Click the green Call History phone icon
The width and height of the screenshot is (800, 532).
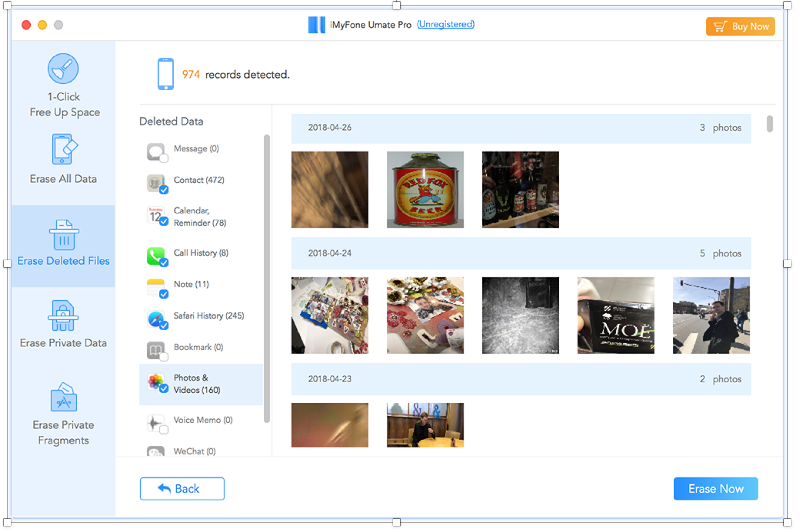[x=156, y=256]
